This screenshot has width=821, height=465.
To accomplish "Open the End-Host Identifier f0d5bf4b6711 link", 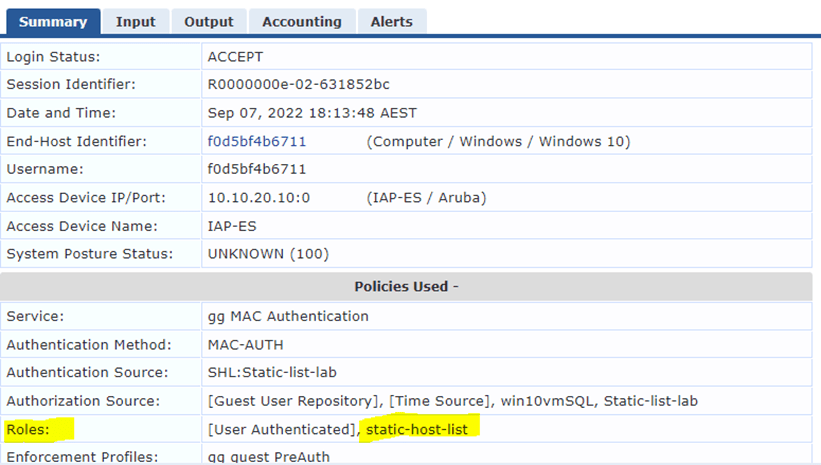I will (x=257, y=141).
